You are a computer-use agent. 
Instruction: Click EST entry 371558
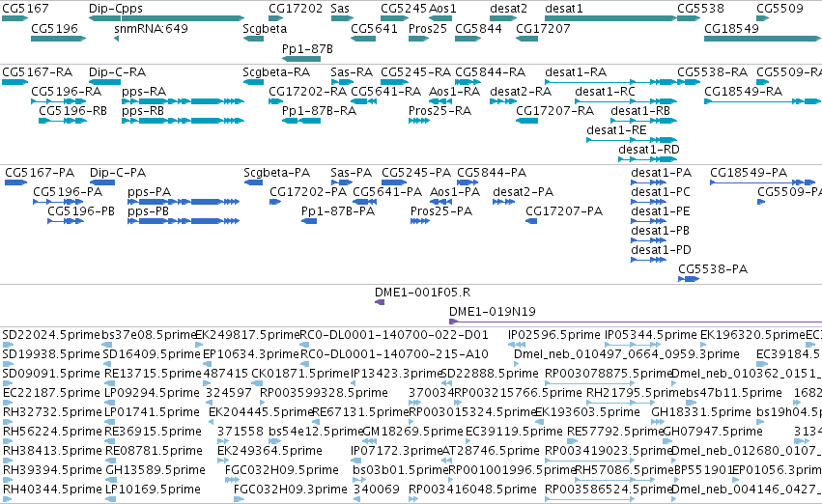(241, 432)
